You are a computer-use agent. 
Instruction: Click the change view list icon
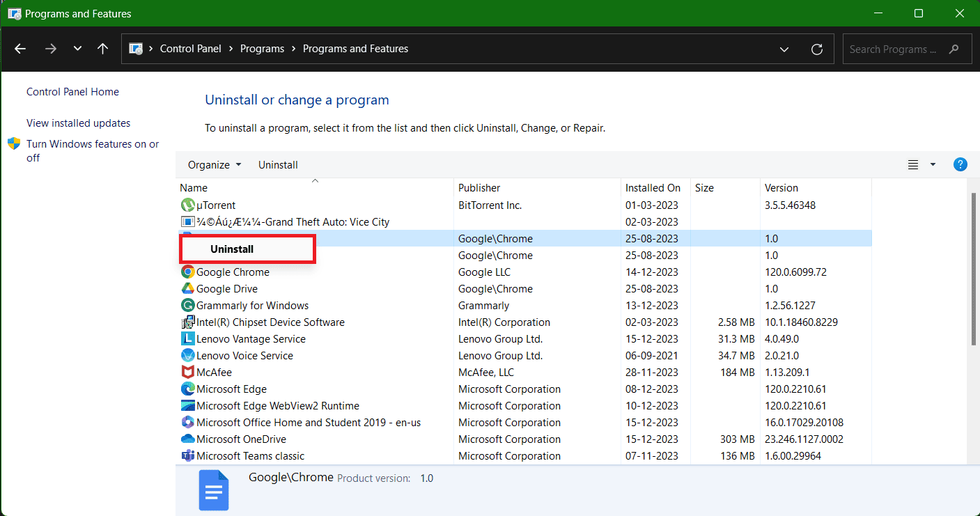click(x=913, y=165)
